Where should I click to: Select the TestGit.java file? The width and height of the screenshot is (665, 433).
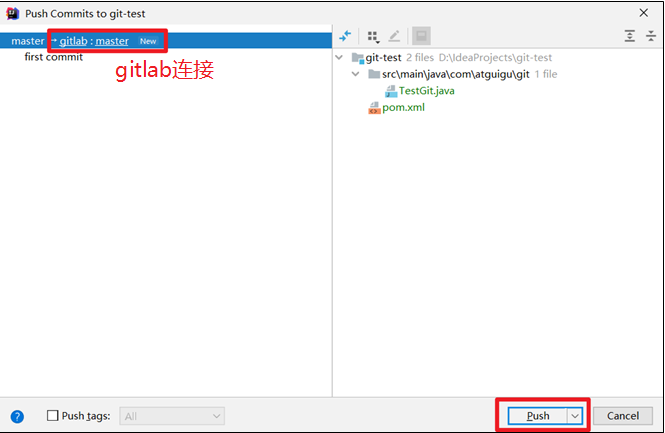click(x=426, y=91)
